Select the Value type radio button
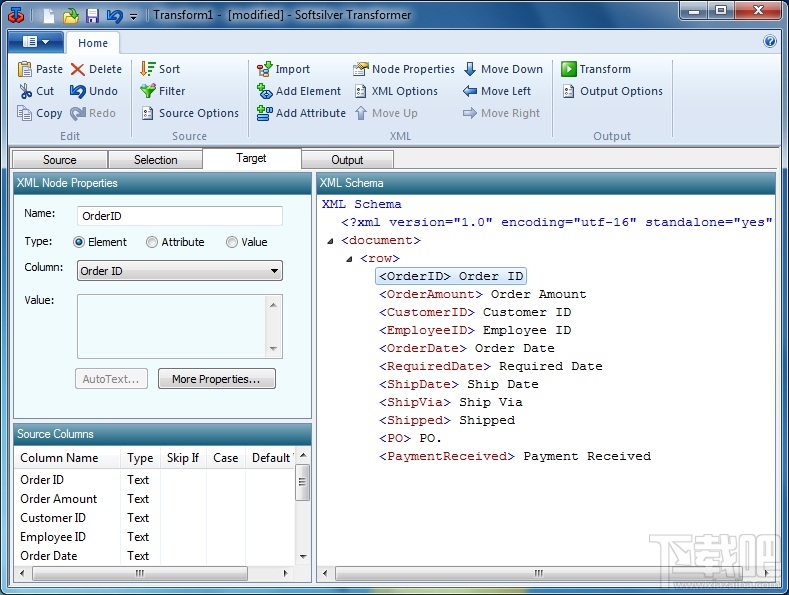 pyautogui.click(x=231, y=242)
